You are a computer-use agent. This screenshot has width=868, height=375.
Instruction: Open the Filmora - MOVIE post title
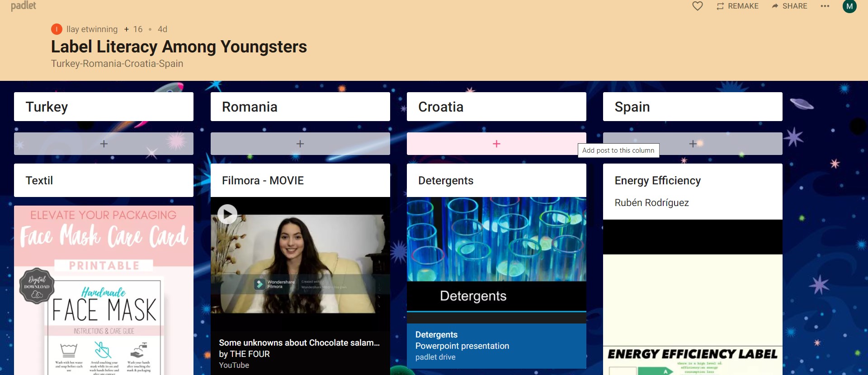coord(263,180)
